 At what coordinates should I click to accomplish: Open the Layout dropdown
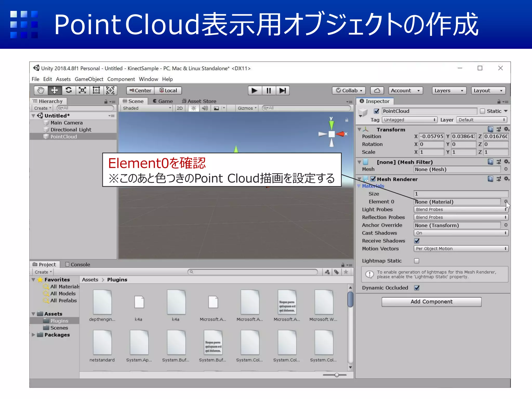[488, 90]
